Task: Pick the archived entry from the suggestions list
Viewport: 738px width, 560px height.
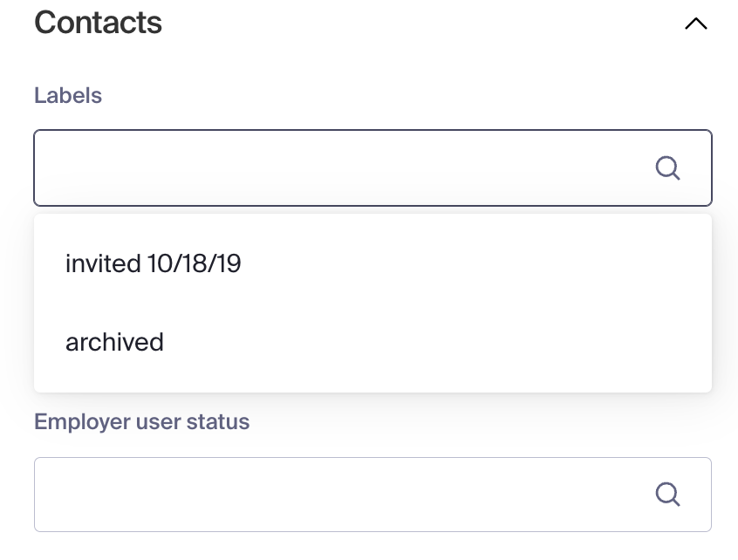Action: pos(372,342)
